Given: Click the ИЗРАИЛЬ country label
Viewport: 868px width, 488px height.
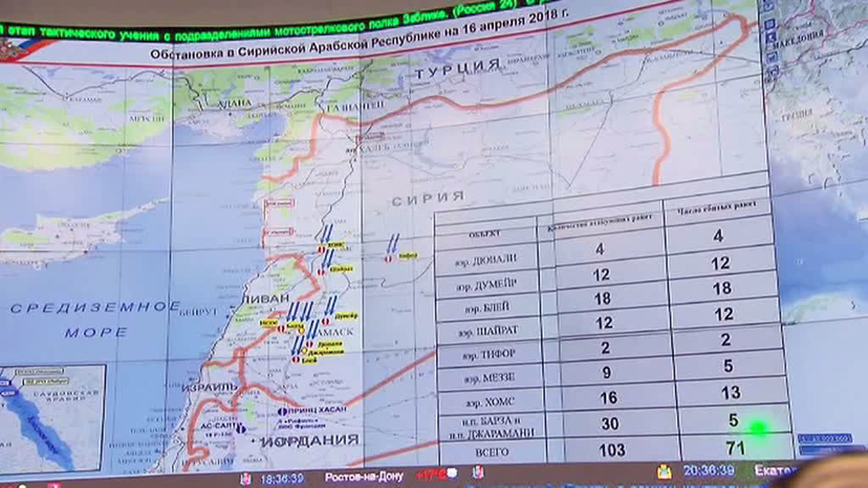Looking at the screenshot, I should pyautogui.click(x=209, y=387).
